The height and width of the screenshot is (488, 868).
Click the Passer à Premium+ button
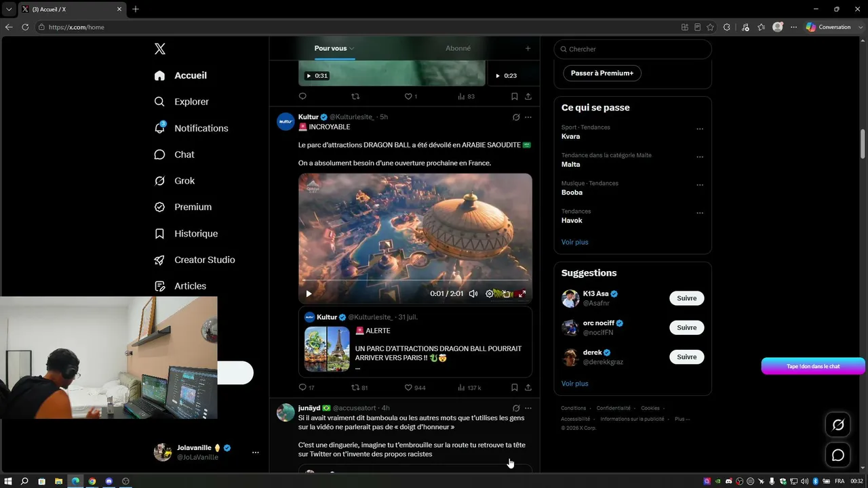[602, 73]
